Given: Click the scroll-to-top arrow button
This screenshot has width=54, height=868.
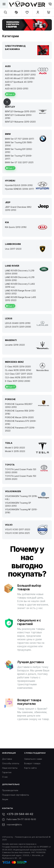Looking at the screenshot, I should coord(7,101).
